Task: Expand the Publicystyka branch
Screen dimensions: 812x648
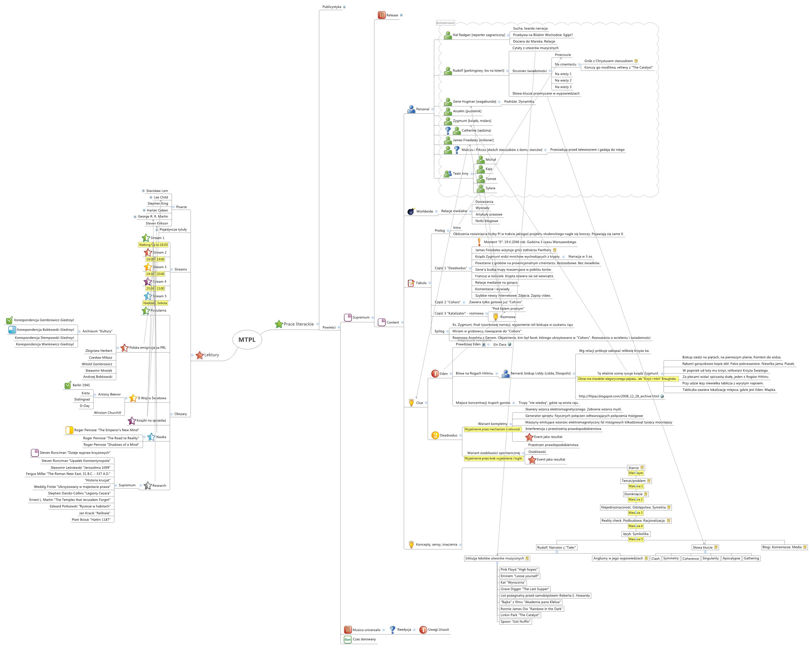Action: coord(344,7)
